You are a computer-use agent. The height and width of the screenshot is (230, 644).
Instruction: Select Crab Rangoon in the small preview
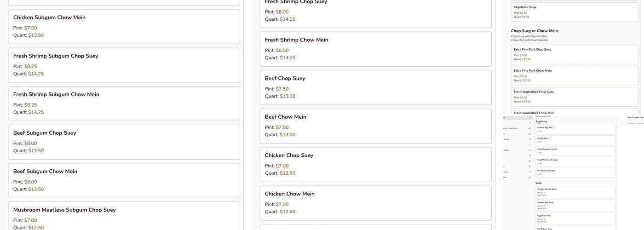(x=575, y=151)
